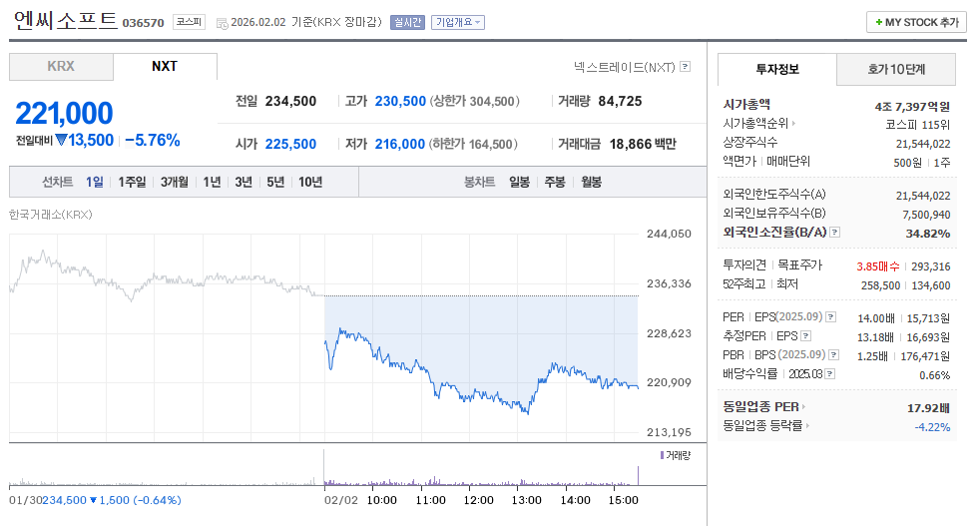
Task: Expand the 동일업종 PER arrow link
Action: 803,407
